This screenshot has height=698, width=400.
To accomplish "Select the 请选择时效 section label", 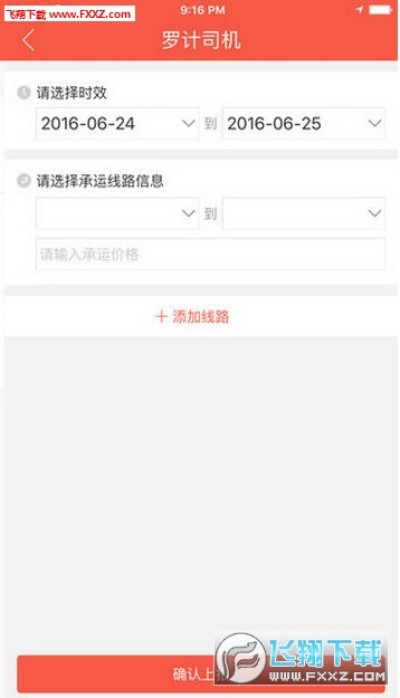I will 72,93.
